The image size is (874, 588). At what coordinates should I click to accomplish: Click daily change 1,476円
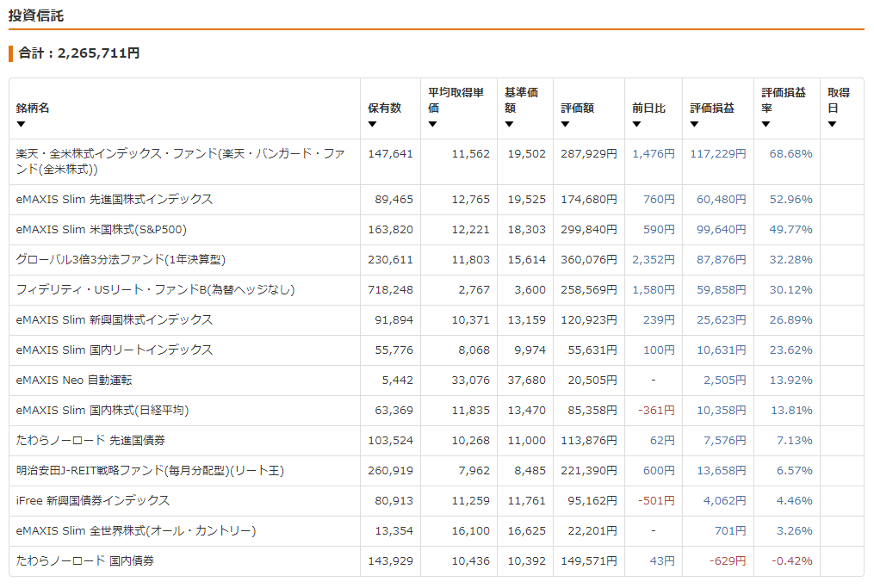coord(654,154)
